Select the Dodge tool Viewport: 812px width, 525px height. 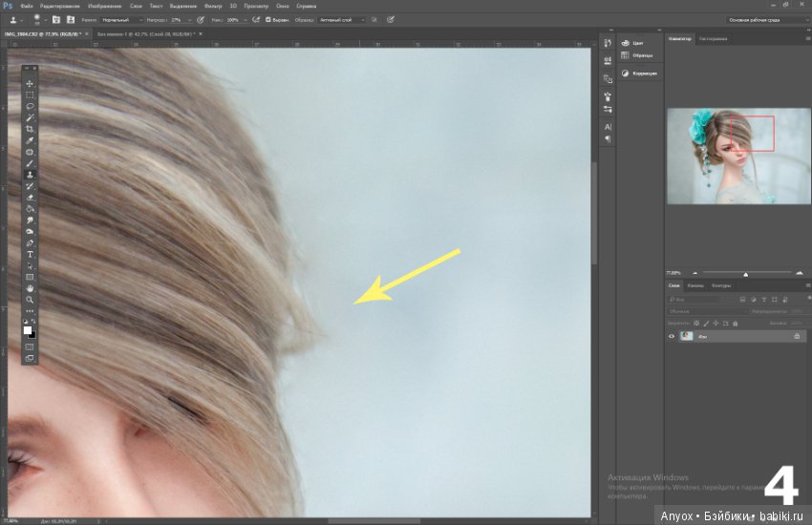[x=30, y=232]
